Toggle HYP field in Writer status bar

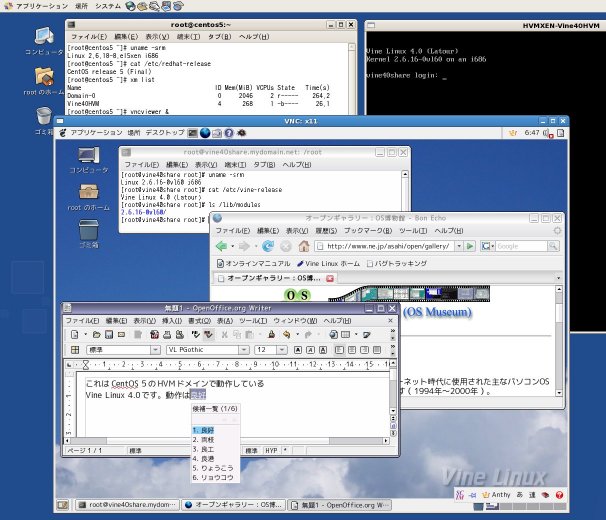tap(271, 450)
